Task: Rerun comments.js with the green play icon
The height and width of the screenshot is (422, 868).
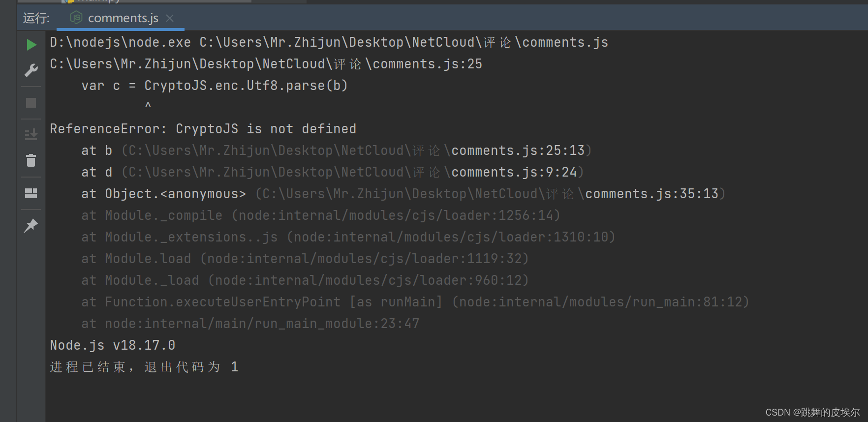Action: pyautogui.click(x=31, y=45)
